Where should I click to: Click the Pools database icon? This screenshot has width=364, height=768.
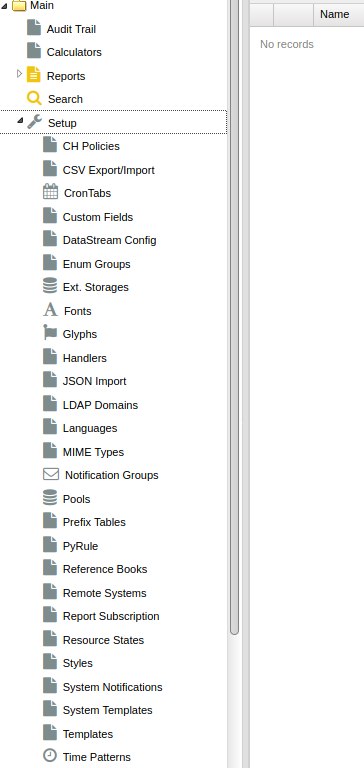coord(50,498)
